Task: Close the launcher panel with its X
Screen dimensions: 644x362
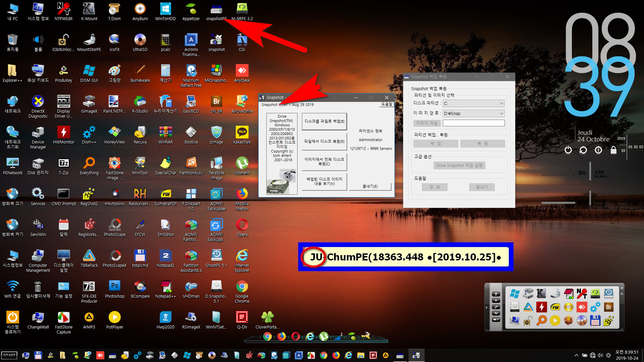Action: click(622, 288)
